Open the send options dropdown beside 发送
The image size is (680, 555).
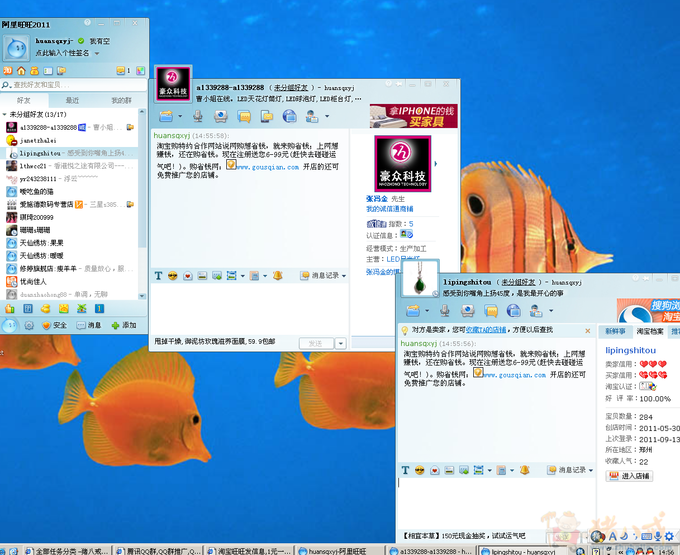341,343
